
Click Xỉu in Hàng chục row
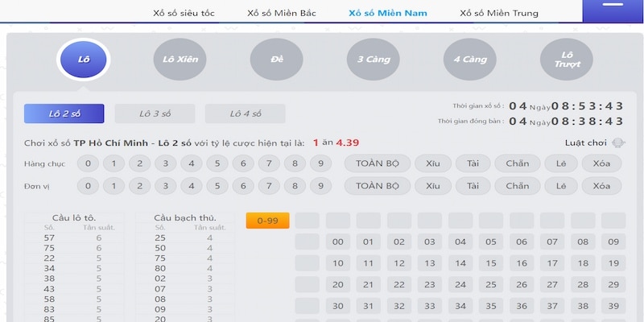433,163
